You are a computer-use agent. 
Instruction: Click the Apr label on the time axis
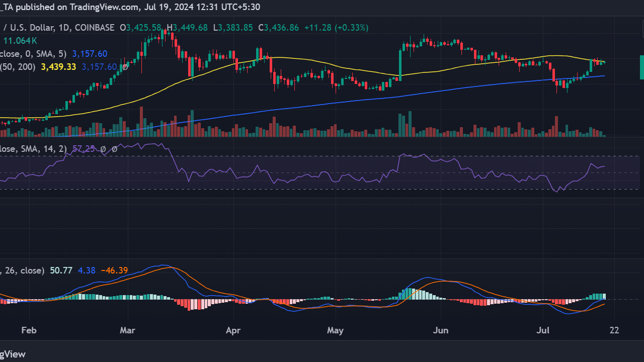tap(233, 330)
